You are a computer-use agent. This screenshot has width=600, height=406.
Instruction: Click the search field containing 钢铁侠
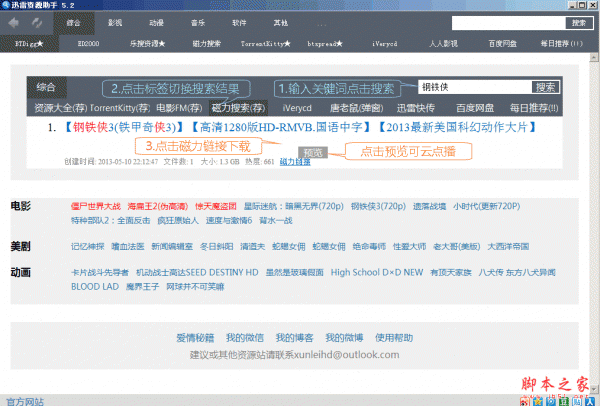click(475, 87)
